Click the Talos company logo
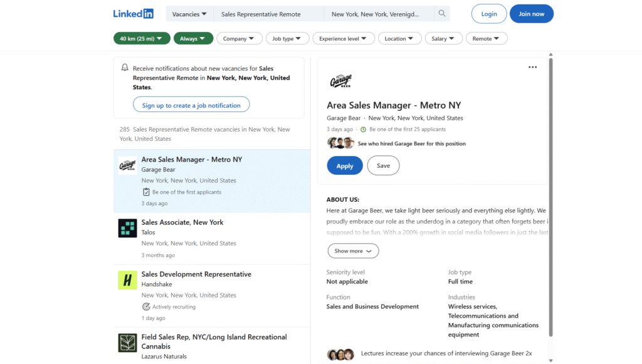 point(127,228)
